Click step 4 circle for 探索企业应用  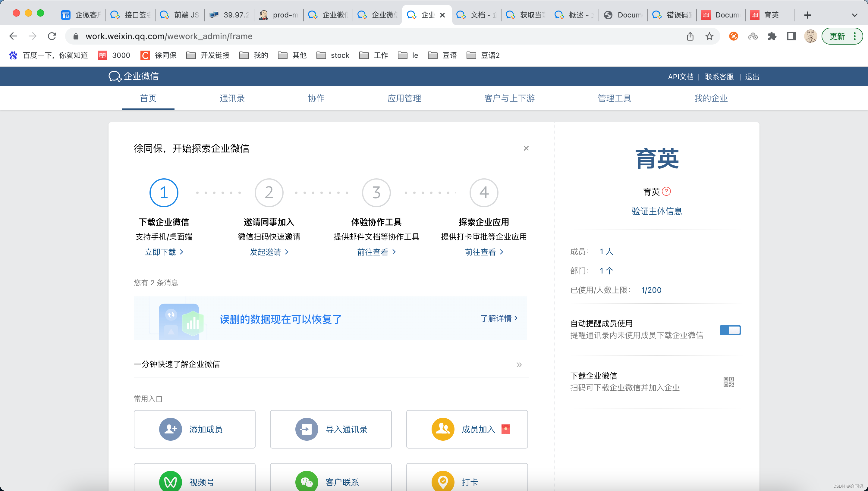click(x=484, y=192)
